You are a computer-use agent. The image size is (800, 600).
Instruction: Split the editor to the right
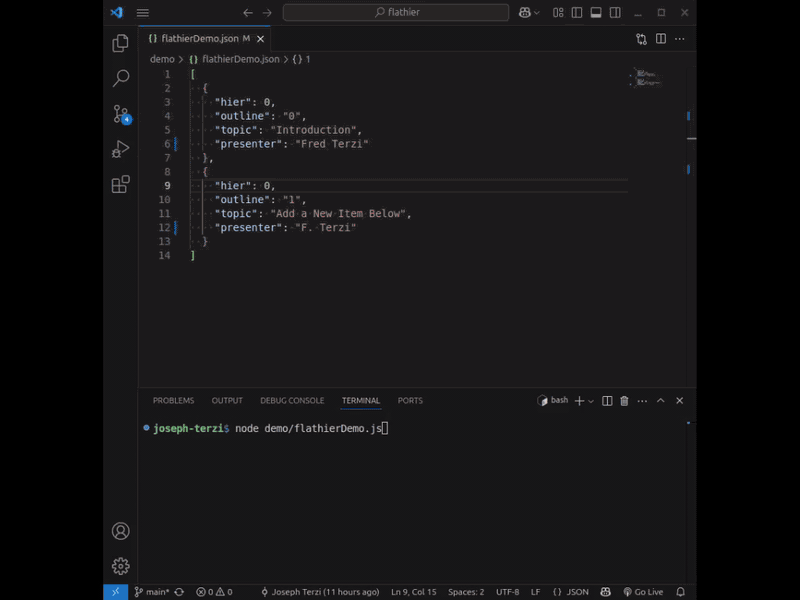(661, 39)
